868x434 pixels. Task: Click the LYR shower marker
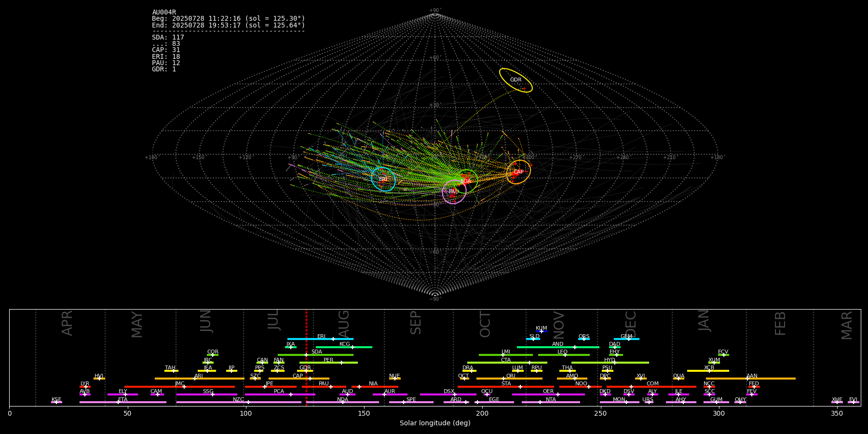85,387
